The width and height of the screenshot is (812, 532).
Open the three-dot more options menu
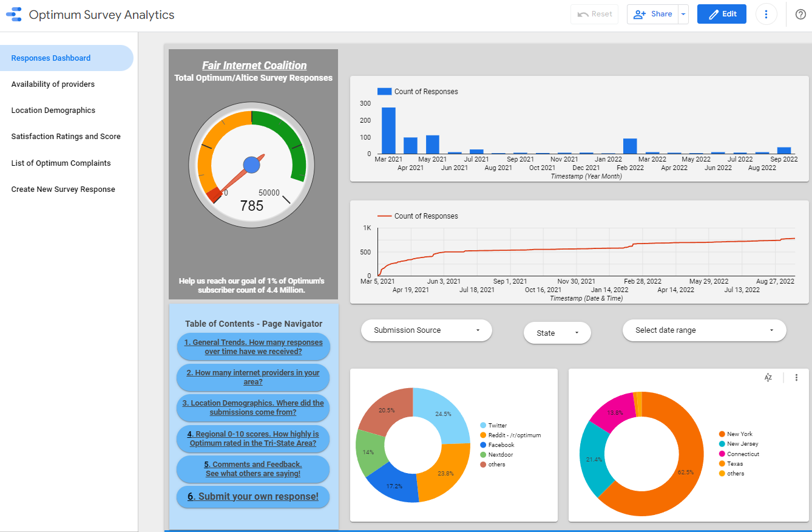click(766, 14)
